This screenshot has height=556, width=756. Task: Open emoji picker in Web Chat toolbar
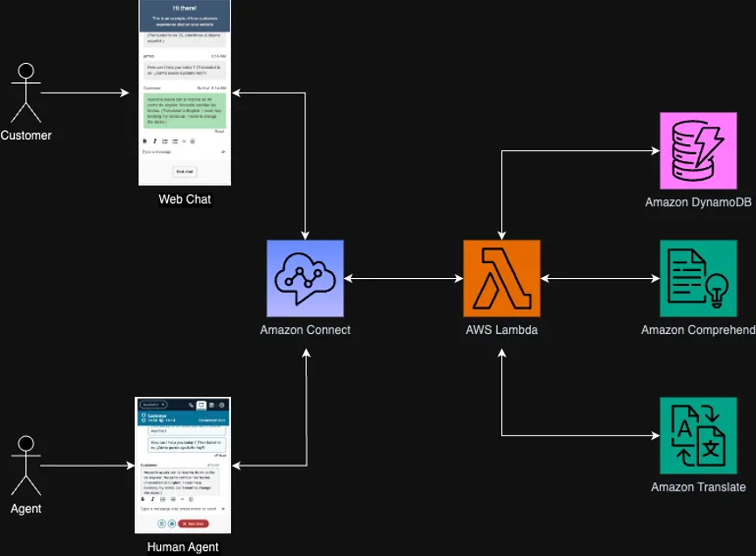[192, 141]
